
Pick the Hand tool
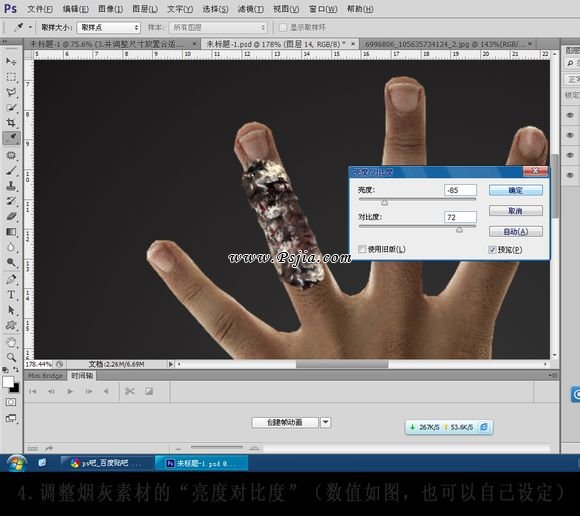(x=11, y=342)
